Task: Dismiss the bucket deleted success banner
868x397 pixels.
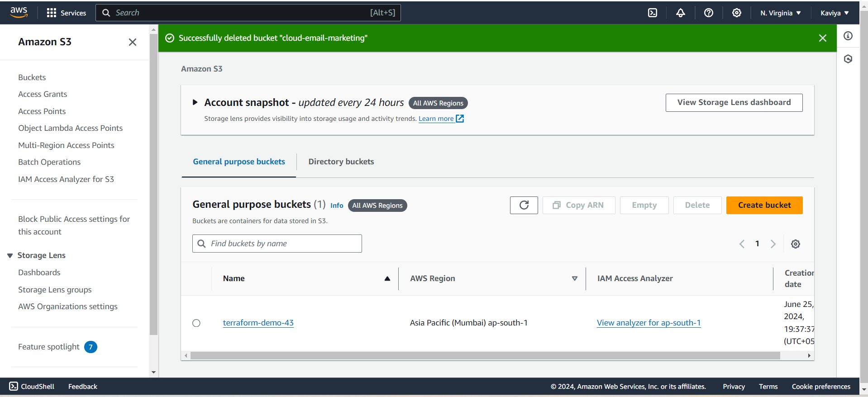Action: (x=823, y=38)
